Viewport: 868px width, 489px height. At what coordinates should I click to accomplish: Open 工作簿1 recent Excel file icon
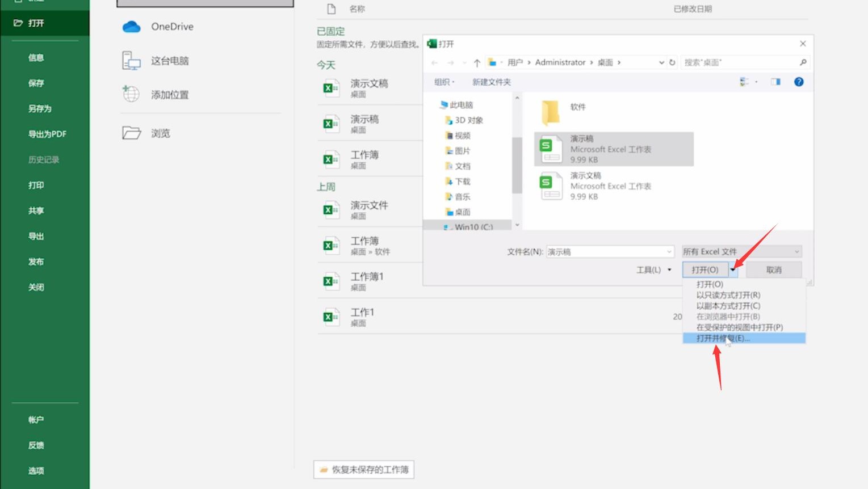(x=331, y=281)
